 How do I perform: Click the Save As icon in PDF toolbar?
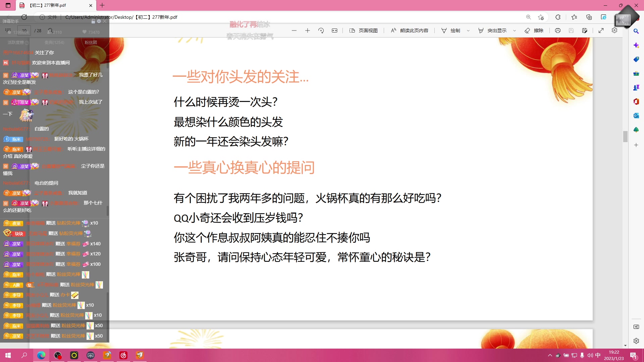click(585, 31)
